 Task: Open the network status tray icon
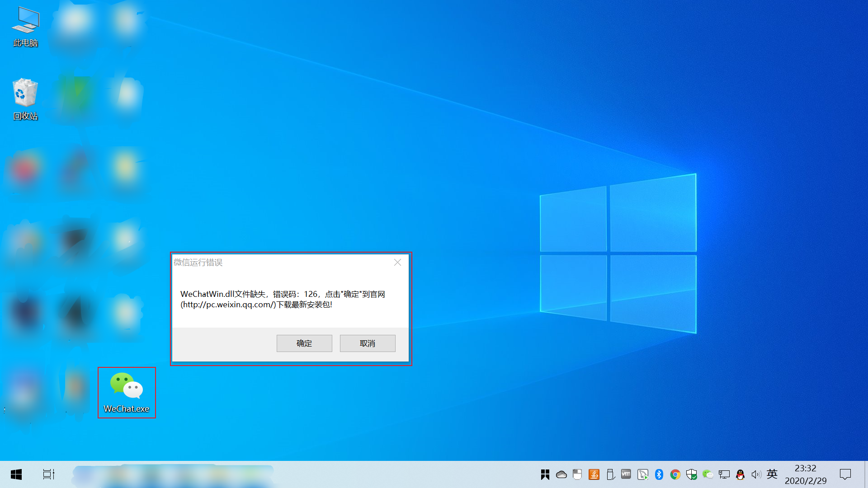coord(724,474)
